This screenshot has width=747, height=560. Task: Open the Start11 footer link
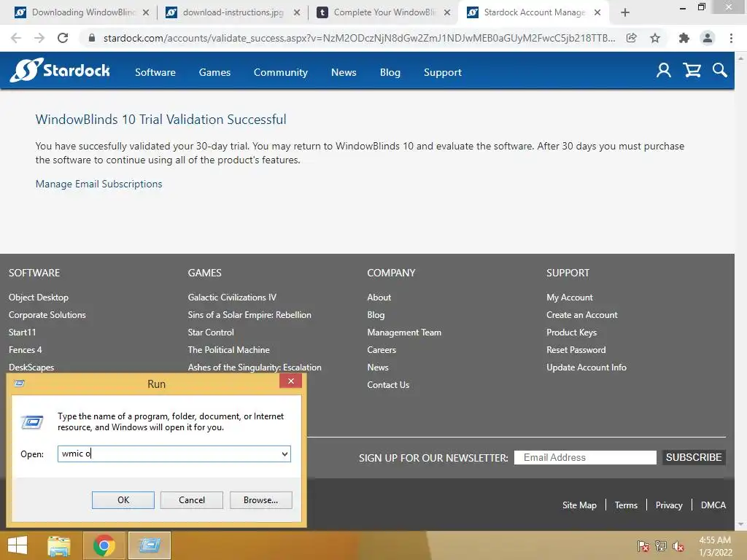tap(23, 332)
